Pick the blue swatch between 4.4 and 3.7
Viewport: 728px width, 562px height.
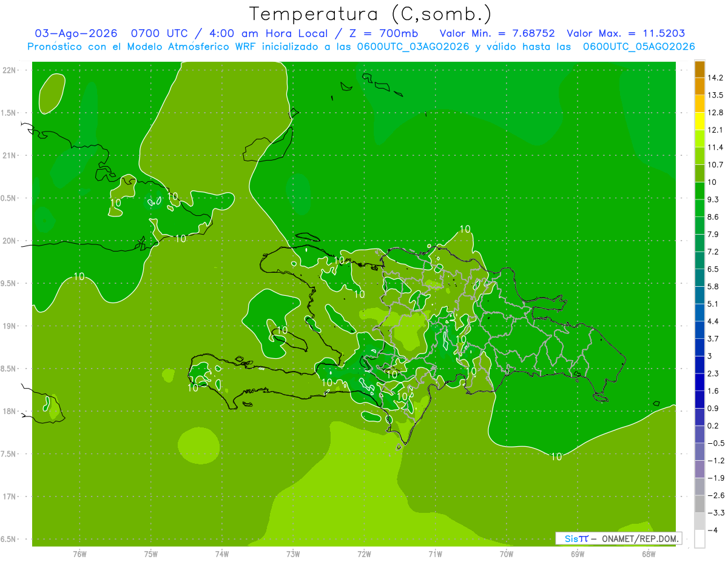[699, 330]
